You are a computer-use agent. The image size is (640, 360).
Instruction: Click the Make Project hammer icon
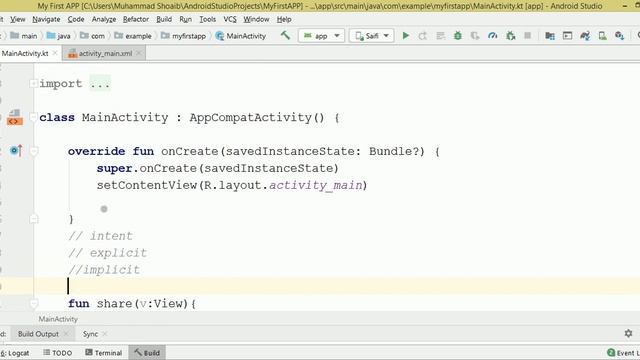(x=285, y=36)
